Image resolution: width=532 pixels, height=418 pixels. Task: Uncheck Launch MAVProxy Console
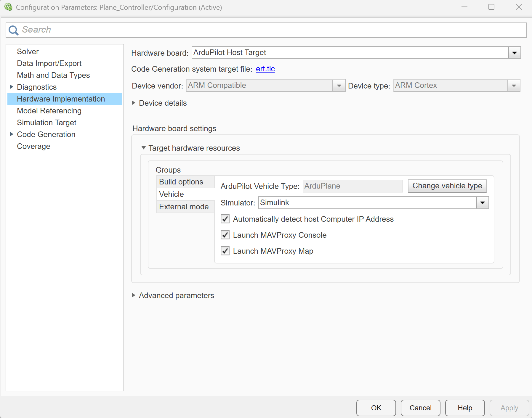coord(225,235)
